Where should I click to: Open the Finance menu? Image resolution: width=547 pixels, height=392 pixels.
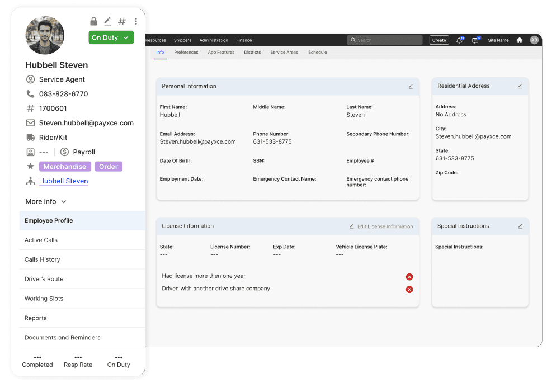coord(244,40)
